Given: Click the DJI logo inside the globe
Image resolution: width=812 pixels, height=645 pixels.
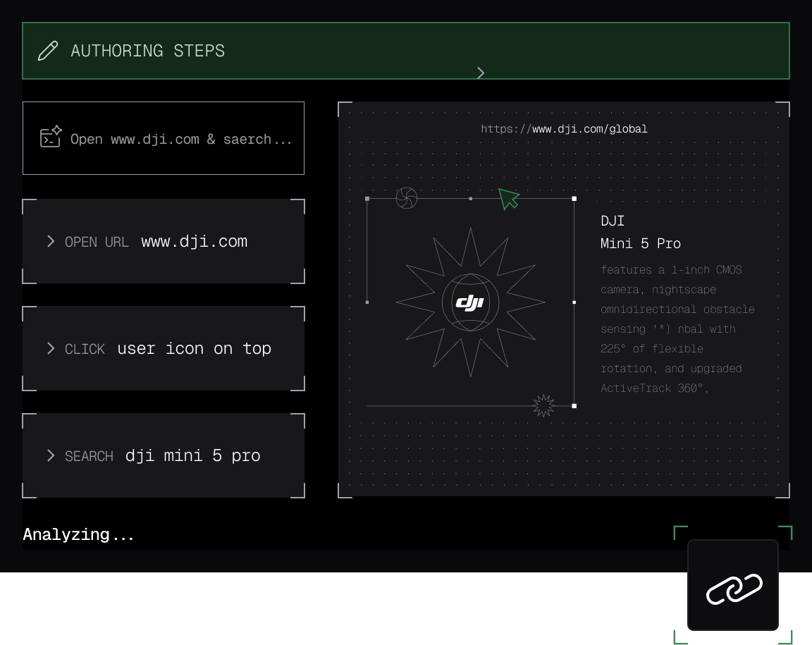Looking at the screenshot, I should [x=470, y=302].
